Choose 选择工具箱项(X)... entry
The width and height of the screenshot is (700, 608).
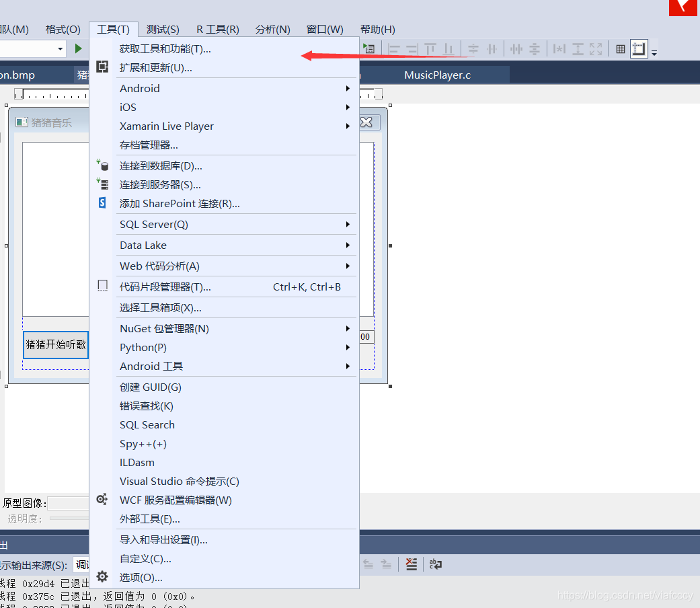click(224, 307)
